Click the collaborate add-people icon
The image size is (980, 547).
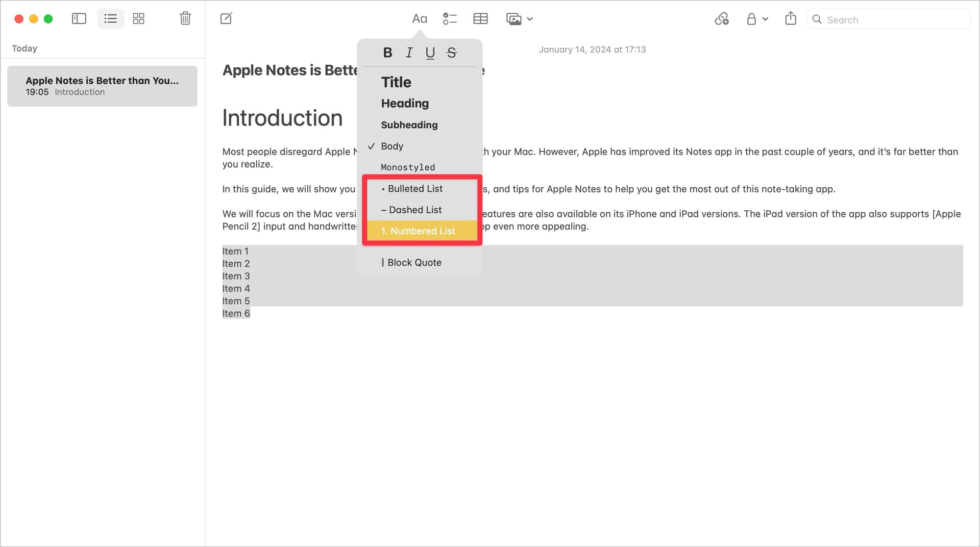point(721,19)
